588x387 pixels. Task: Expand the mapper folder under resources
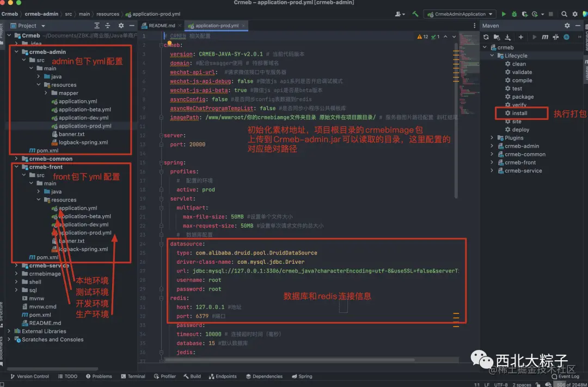coord(46,93)
